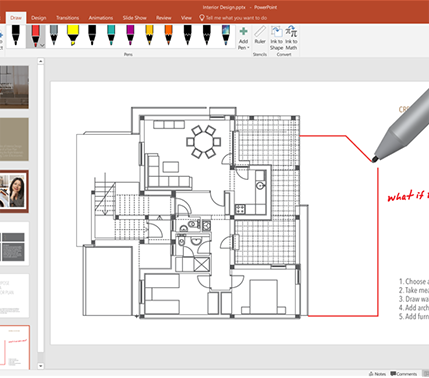The image size is (429, 378).
Task: Select the red pen swatch
Action: click(34, 35)
